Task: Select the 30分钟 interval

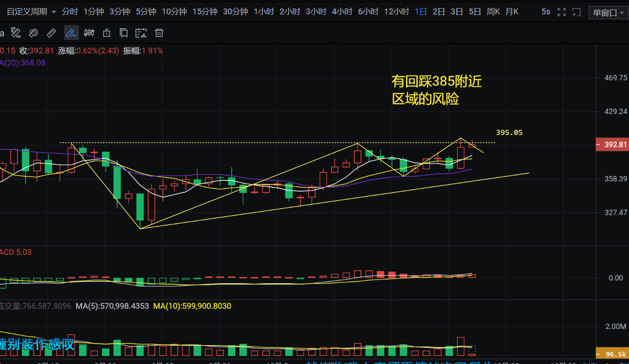Action: coord(236,12)
